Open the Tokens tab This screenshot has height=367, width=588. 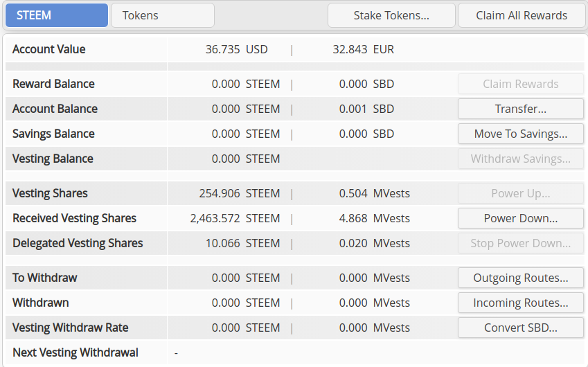click(163, 15)
